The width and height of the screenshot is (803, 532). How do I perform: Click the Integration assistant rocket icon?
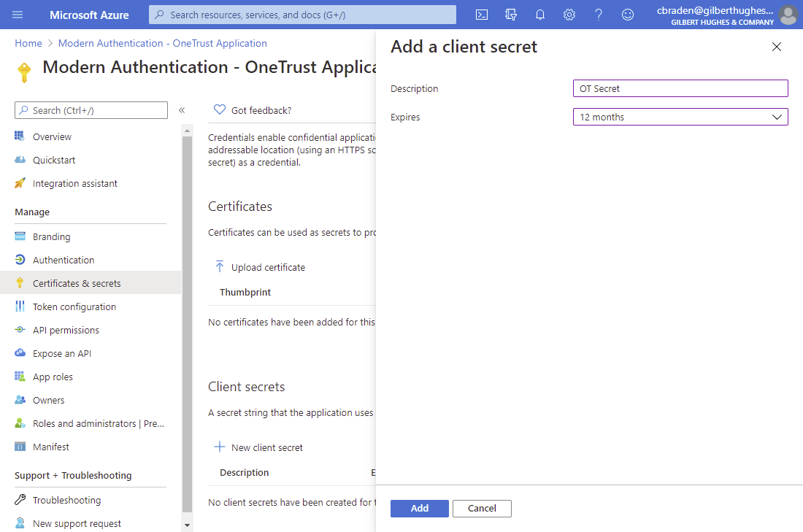coord(20,182)
